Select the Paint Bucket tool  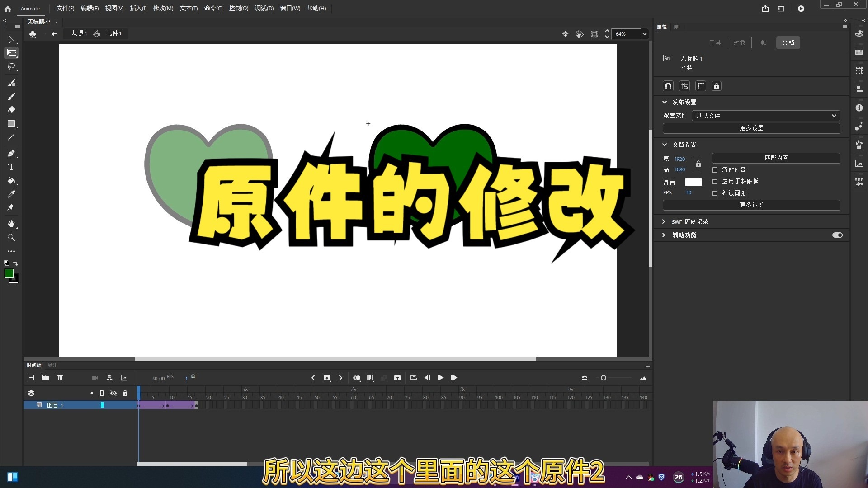point(11,181)
